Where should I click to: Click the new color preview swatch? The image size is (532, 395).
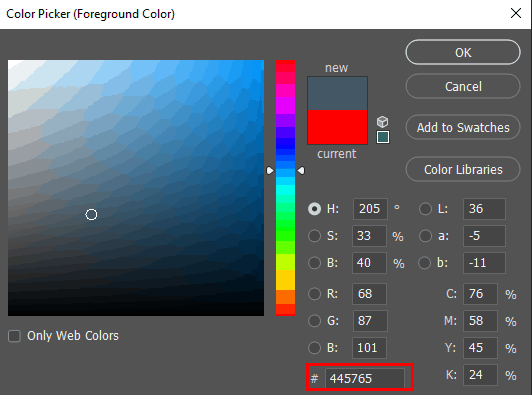(x=337, y=93)
